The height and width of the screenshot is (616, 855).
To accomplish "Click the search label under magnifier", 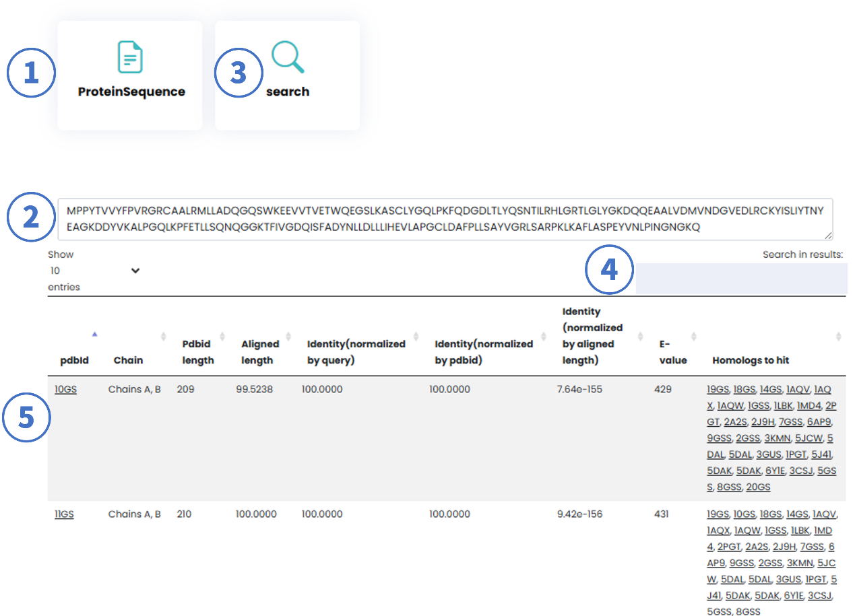I will [288, 92].
